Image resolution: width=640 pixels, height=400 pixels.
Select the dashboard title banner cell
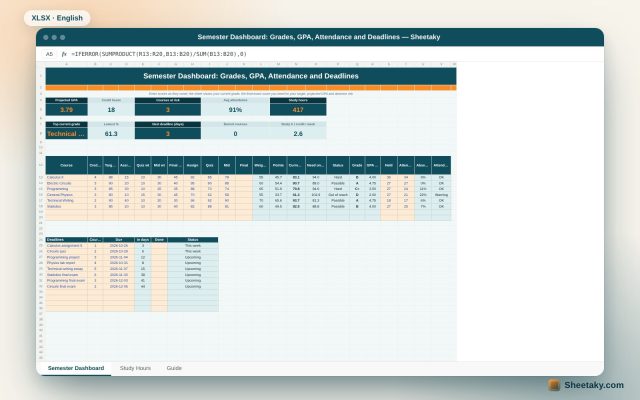[x=251, y=76]
